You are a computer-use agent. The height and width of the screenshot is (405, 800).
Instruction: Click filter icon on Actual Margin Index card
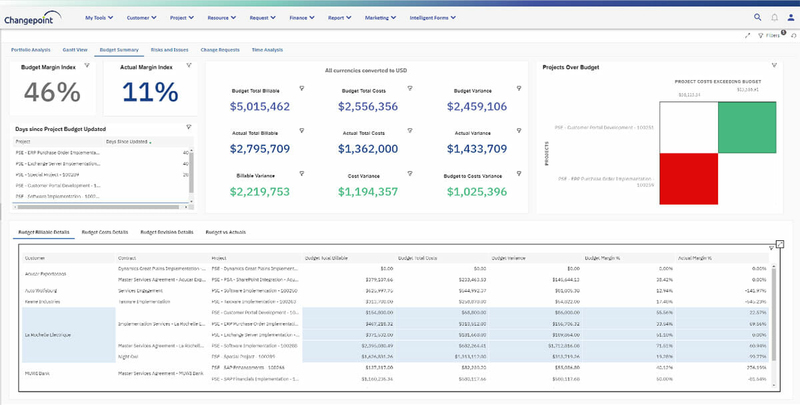pyautogui.click(x=187, y=66)
